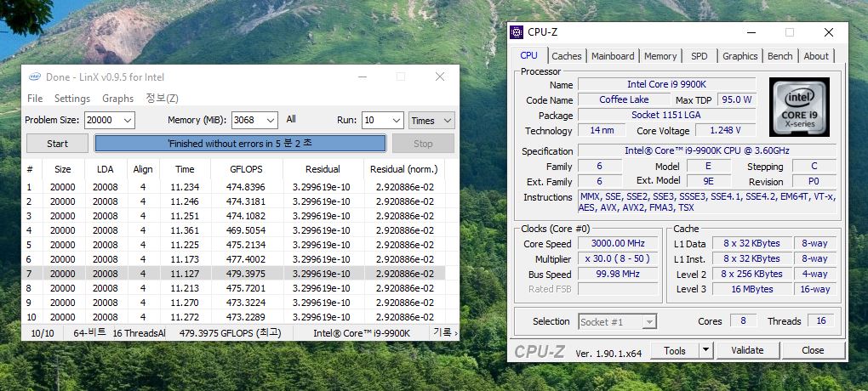Open the Problem Size dropdown
868x391 pixels.
click(x=128, y=121)
